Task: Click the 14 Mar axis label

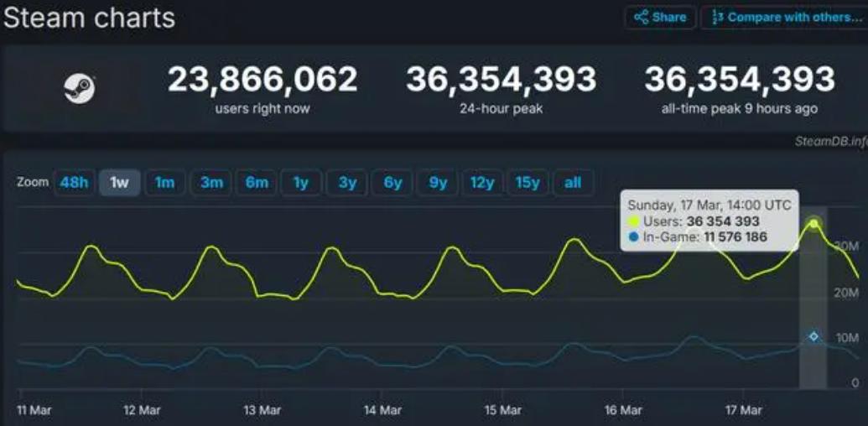Action: tap(382, 411)
